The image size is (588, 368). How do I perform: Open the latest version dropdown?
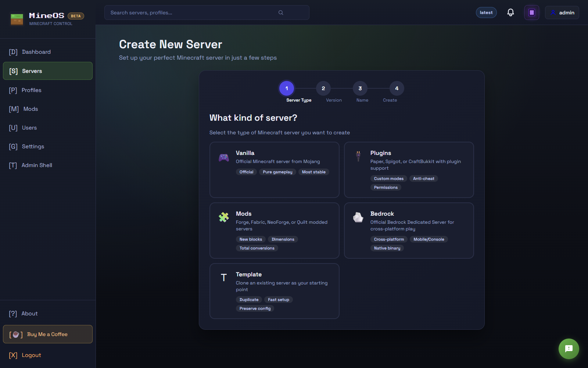coord(486,12)
